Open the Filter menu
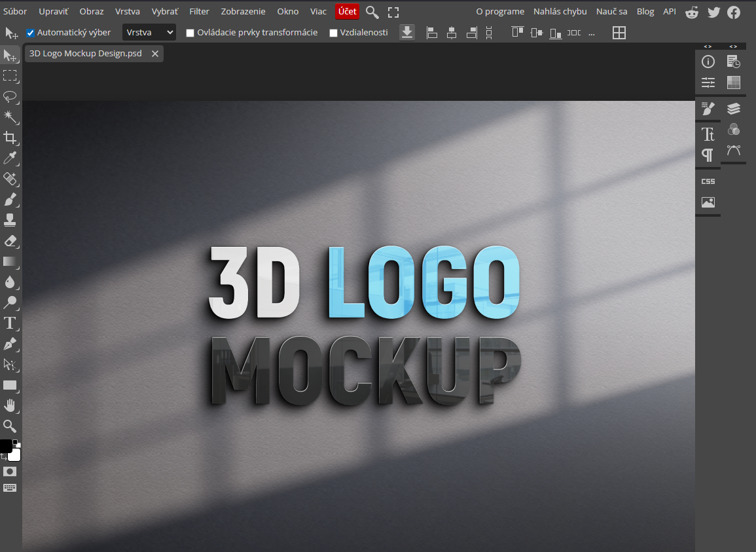The height and width of the screenshot is (552, 756). [x=199, y=11]
